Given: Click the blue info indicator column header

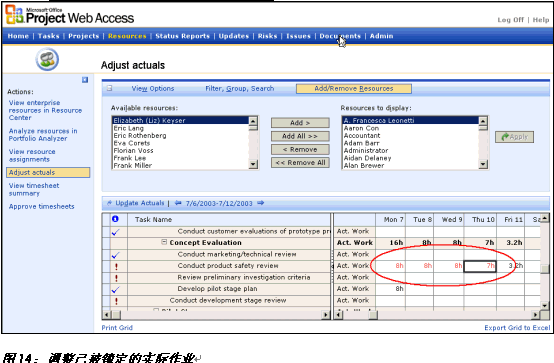Looking at the screenshot, I should click(115, 219).
